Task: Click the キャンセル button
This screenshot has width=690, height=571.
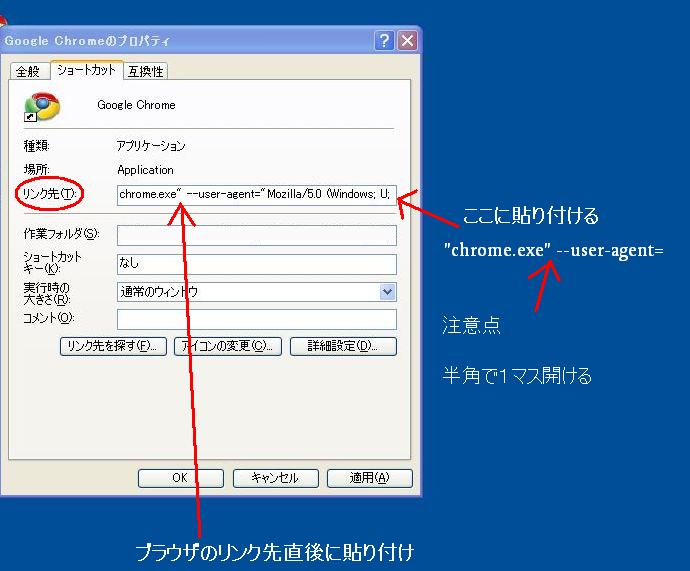Action: (275, 478)
